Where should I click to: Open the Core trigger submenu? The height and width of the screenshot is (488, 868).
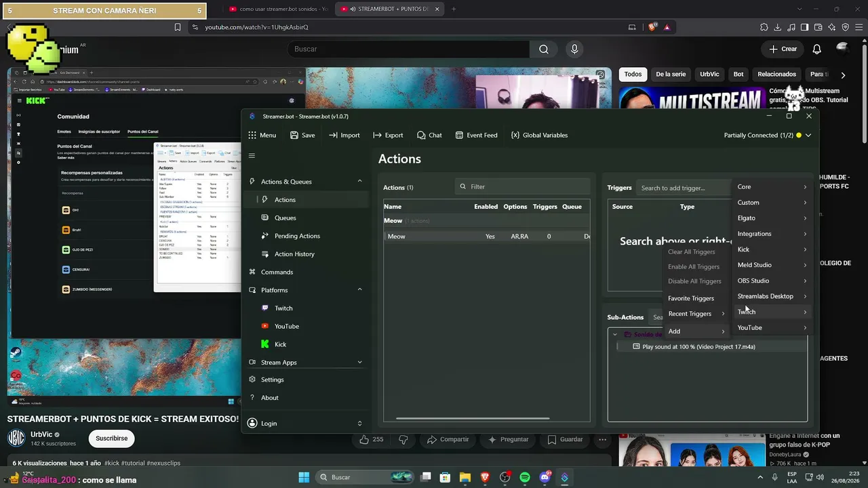(x=772, y=187)
